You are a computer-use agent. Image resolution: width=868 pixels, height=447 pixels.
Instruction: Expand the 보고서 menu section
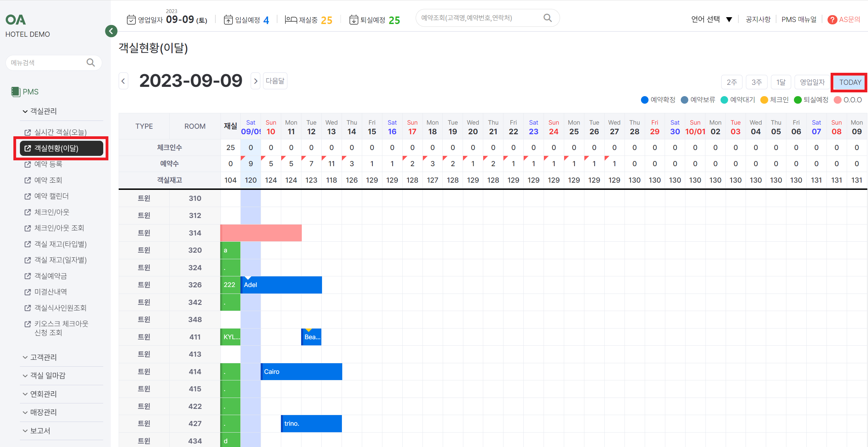[x=40, y=431]
